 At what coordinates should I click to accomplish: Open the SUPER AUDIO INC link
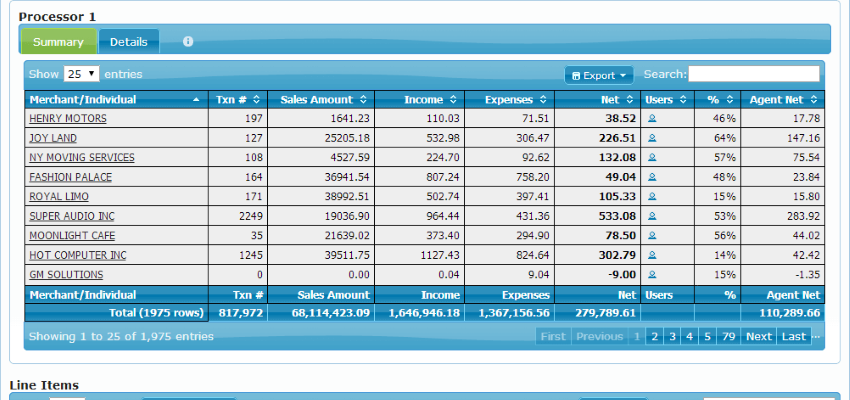(x=72, y=216)
